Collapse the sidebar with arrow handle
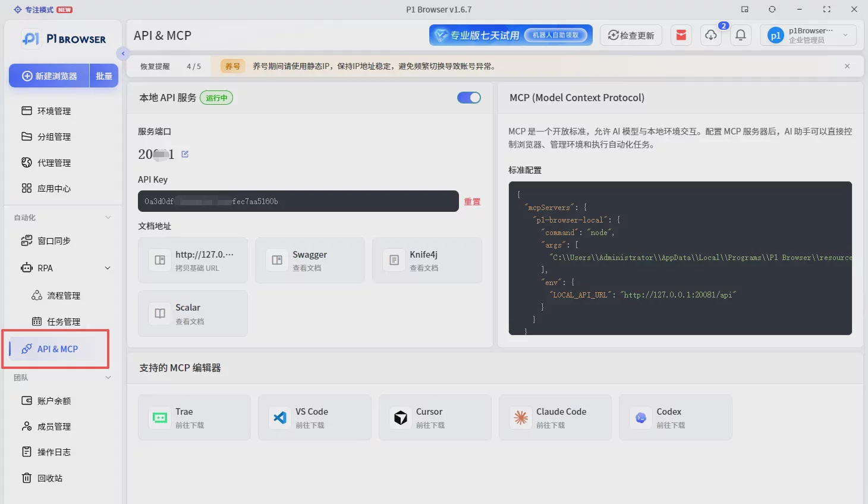Screen dimensions: 868x504 click(x=123, y=54)
